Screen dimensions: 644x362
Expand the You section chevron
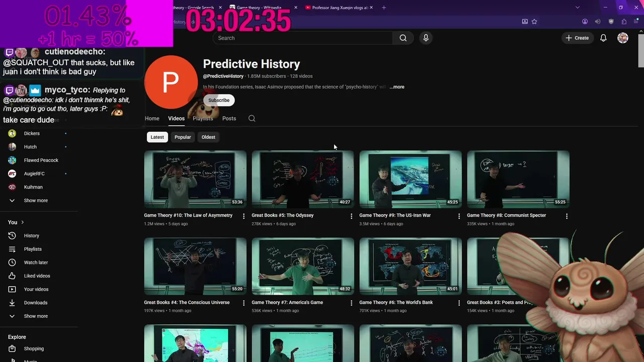click(22, 222)
